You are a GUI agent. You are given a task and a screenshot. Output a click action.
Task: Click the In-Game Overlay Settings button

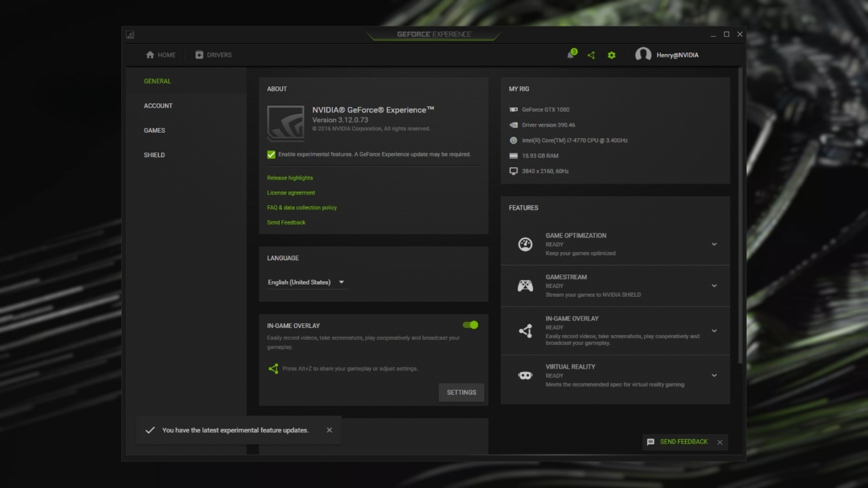[x=462, y=392]
